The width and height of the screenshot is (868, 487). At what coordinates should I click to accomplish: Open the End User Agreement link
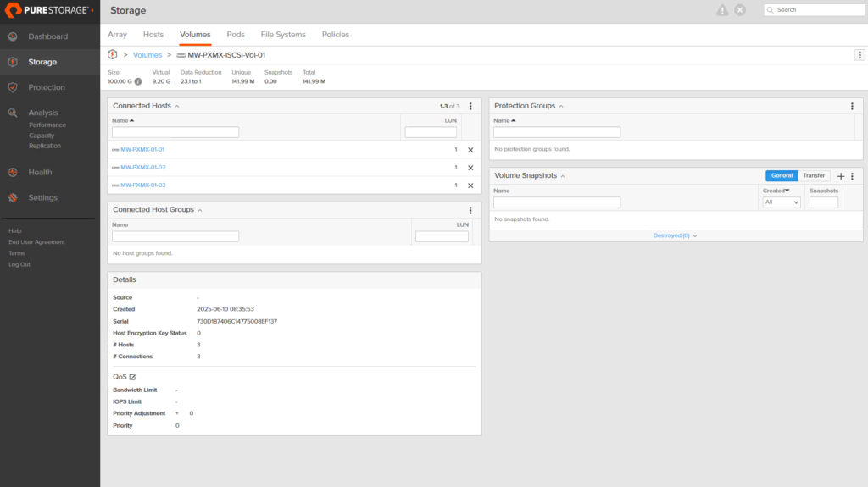tap(36, 242)
